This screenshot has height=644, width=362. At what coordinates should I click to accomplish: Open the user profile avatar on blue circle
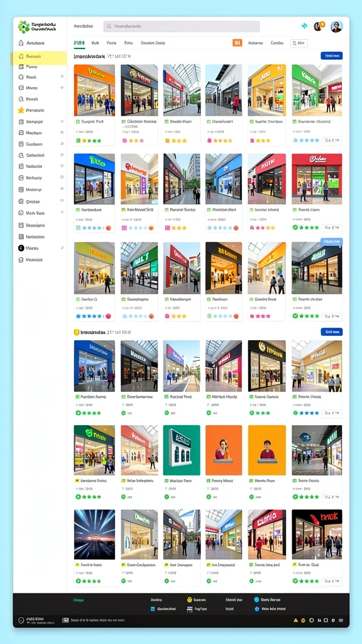(337, 26)
